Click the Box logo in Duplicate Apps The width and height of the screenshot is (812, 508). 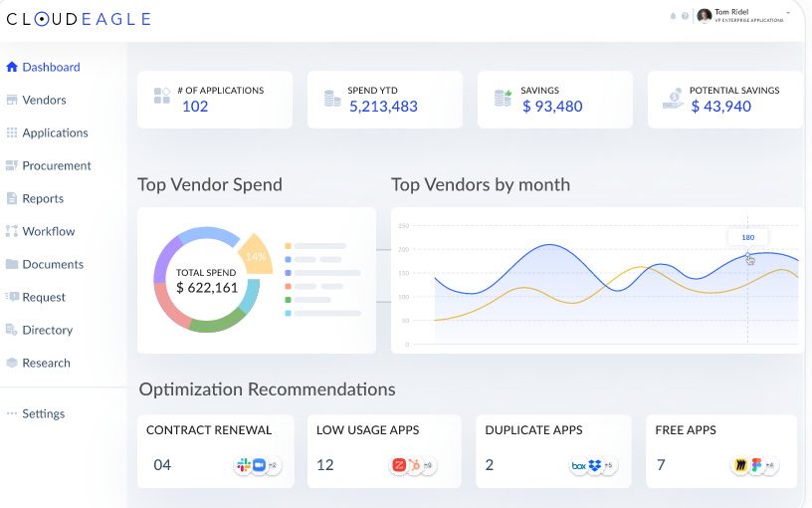[578, 465]
